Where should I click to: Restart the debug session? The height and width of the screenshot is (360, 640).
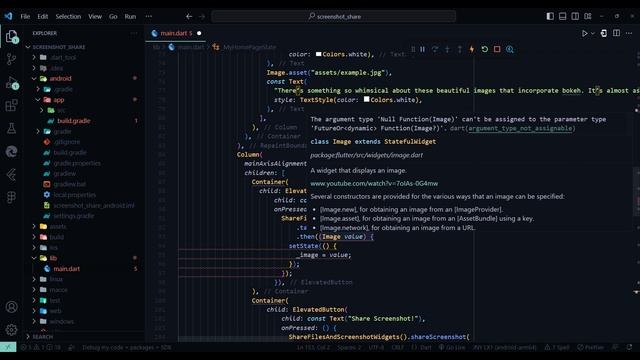click(484, 49)
